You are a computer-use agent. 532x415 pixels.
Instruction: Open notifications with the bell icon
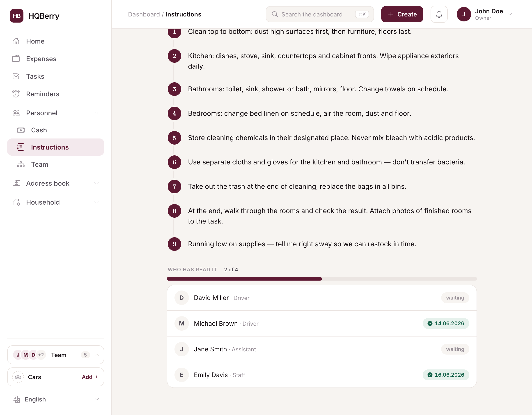click(439, 14)
